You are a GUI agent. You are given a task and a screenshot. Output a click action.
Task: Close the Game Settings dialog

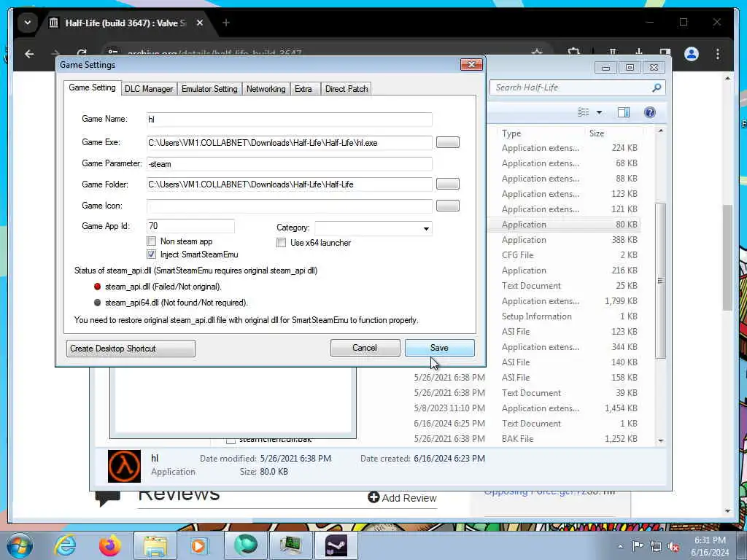click(471, 64)
